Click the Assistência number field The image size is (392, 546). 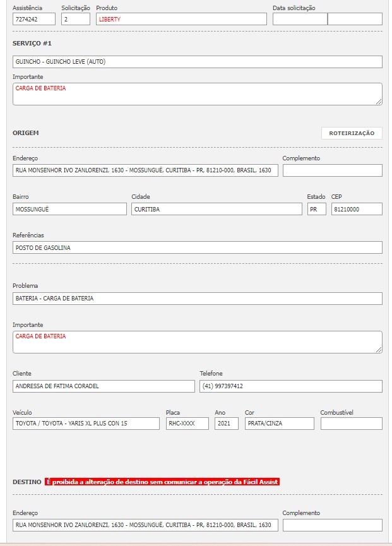(x=34, y=19)
